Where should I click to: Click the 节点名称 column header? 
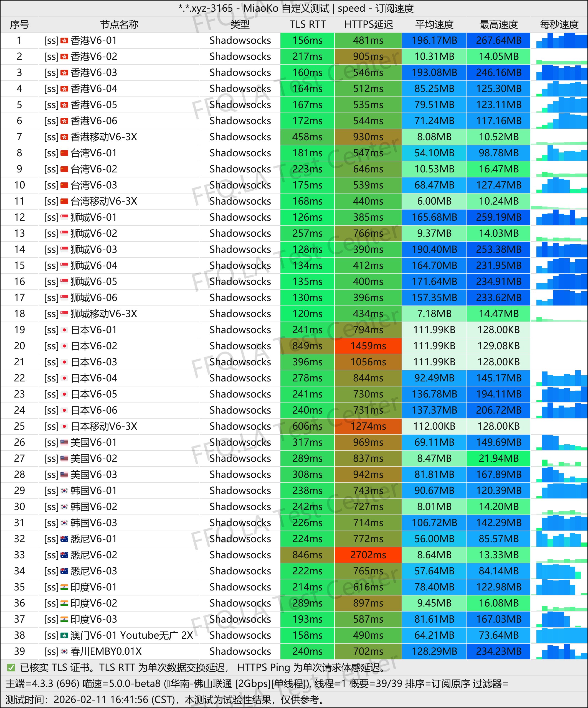pos(120,24)
